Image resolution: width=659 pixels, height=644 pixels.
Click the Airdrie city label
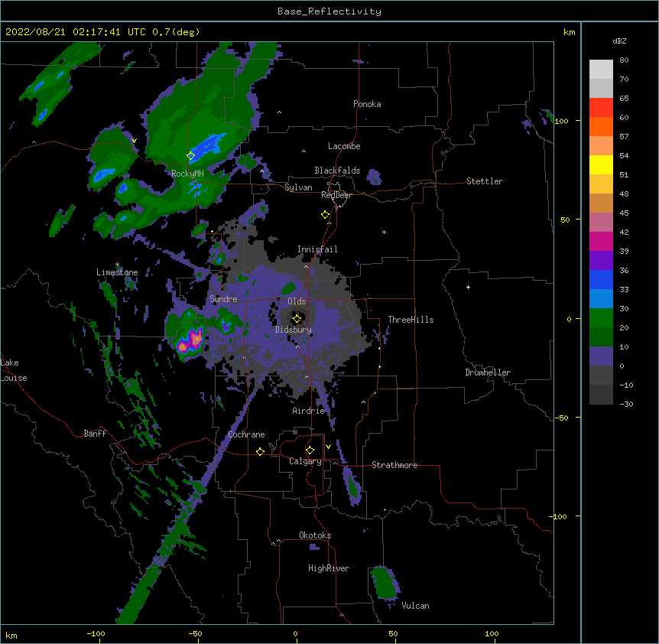pyautogui.click(x=309, y=411)
